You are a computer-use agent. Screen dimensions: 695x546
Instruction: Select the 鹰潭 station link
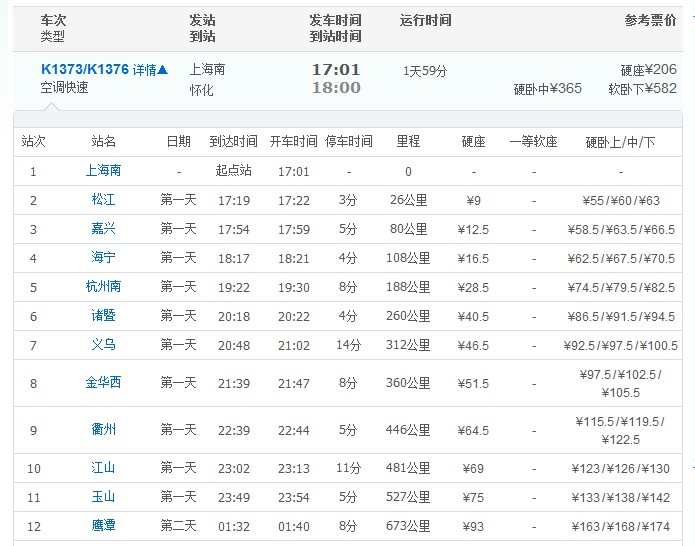(103, 525)
